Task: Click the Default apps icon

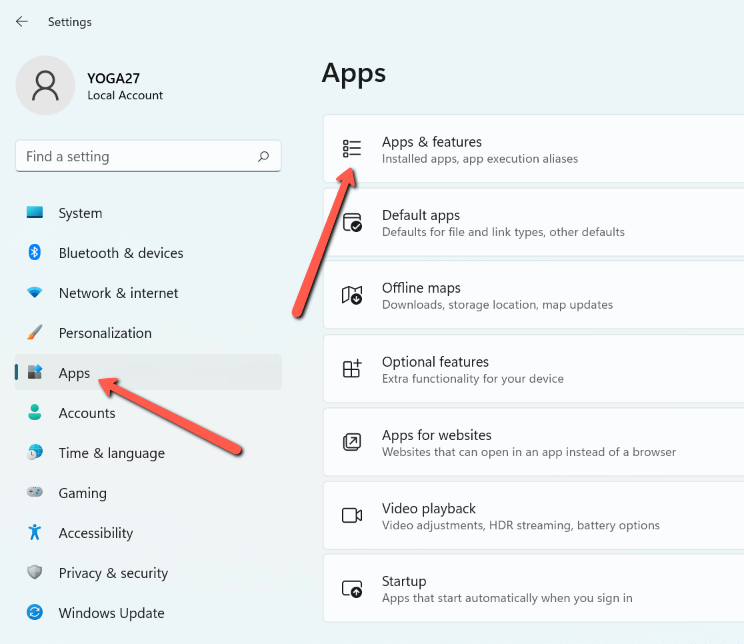Action: (352, 222)
